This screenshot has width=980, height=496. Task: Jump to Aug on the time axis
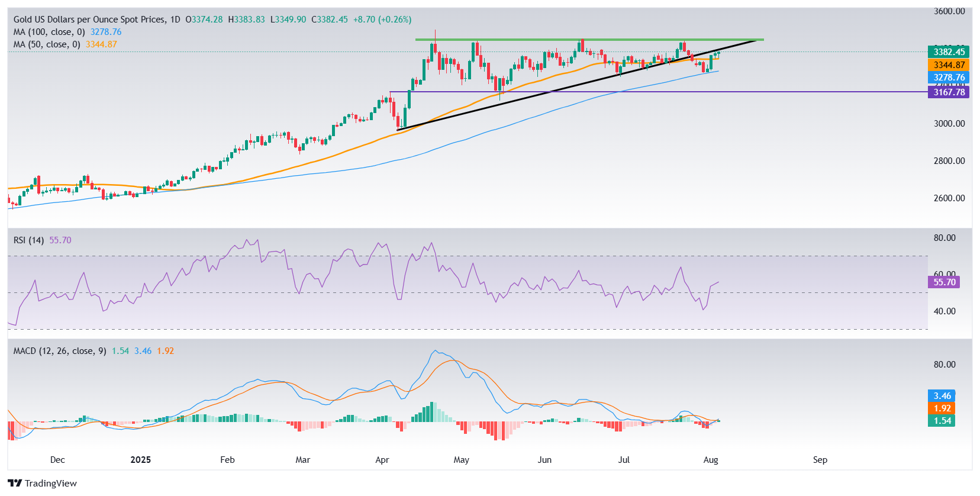tap(711, 460)
